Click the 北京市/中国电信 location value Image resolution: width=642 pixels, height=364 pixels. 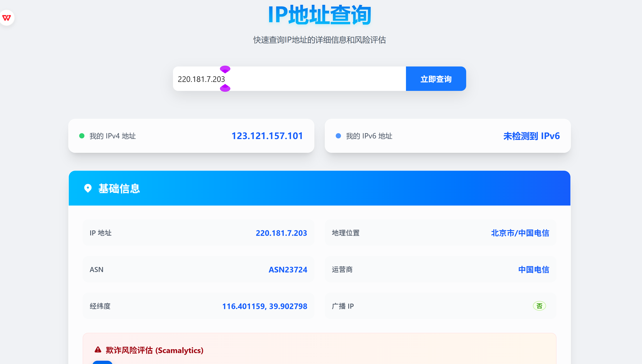coord(520,233)
